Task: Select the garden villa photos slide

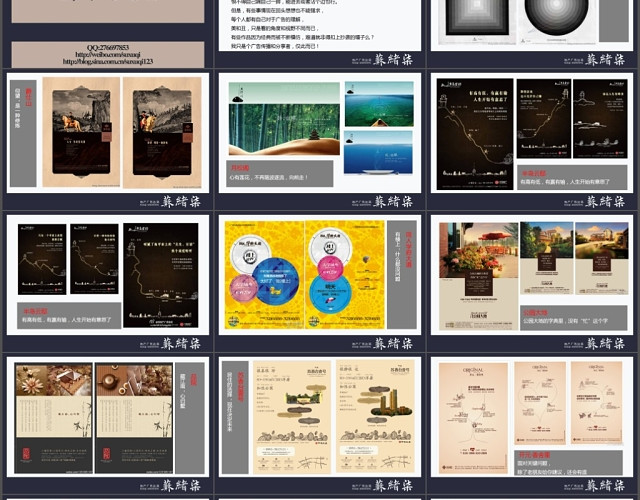Action: (532, 275)
